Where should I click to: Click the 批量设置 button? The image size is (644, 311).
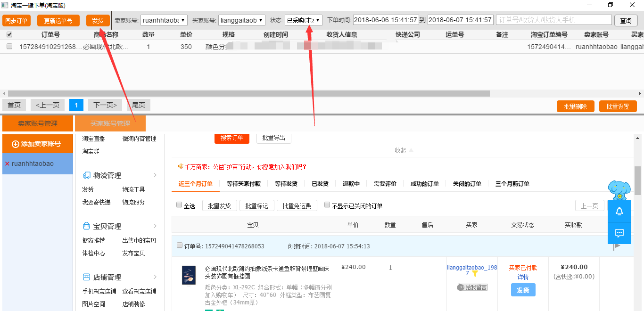[618, 106]
